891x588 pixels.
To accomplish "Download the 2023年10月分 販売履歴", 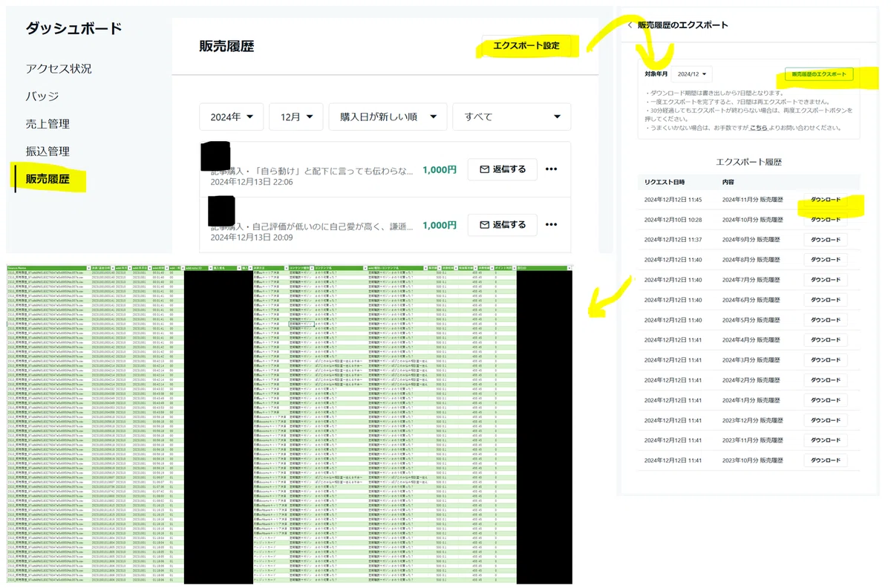I will 826,460.
